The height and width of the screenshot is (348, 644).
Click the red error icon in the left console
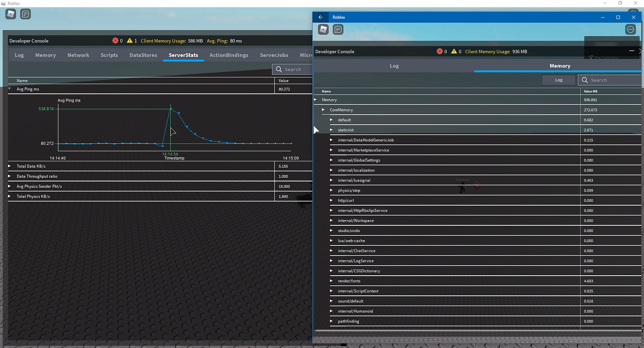[x=115, y=41]
